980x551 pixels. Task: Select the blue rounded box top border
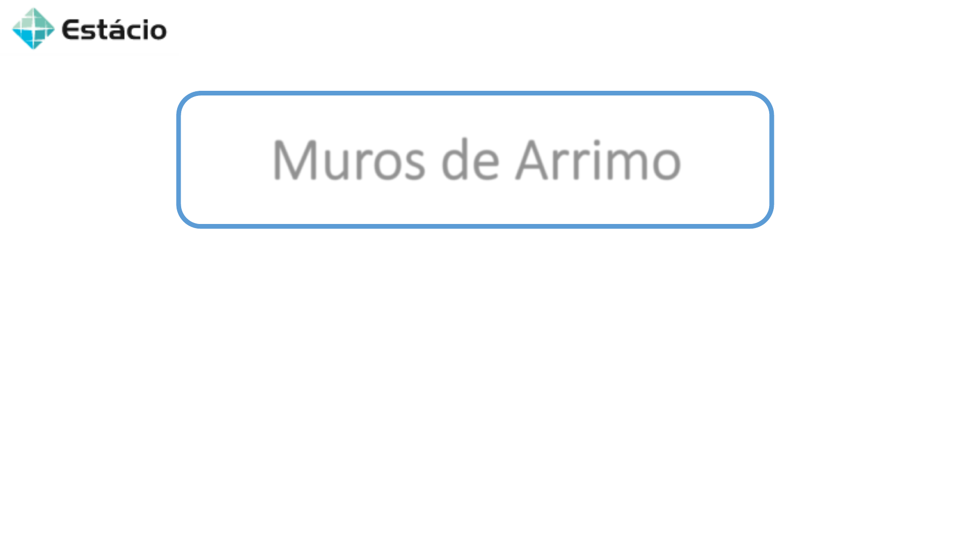pos(475,94)
